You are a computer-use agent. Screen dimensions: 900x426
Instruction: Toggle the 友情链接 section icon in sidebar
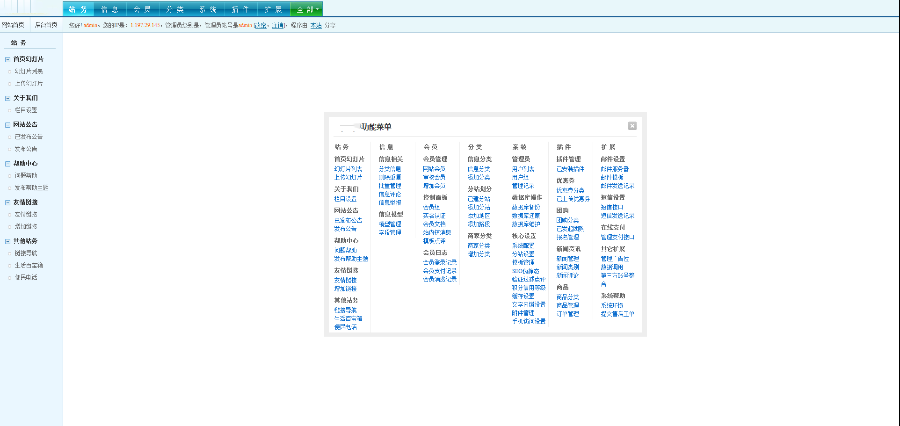pyautogui.click(x=7, y=203)
